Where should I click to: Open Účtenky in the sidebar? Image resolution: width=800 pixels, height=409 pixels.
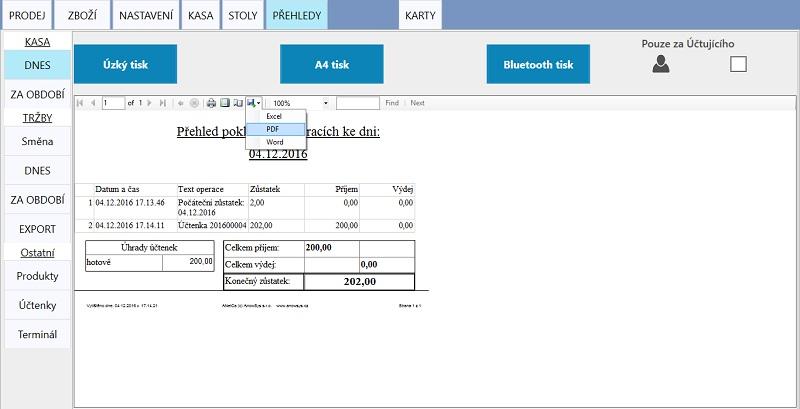tap(37, 305)
